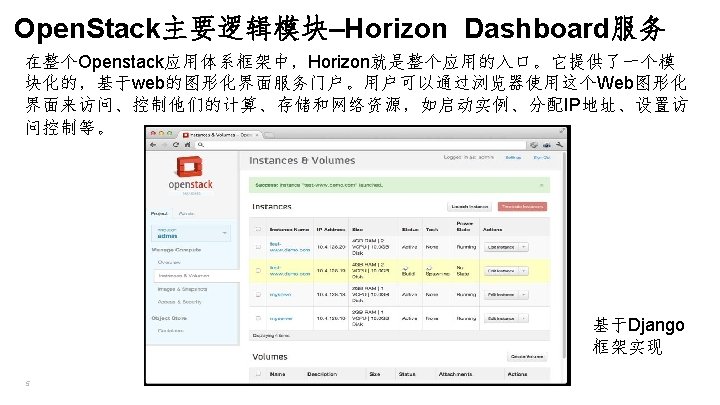Screen dimensions: 720x405
Task: Click the IP Address column header
Action: [331, 229]
